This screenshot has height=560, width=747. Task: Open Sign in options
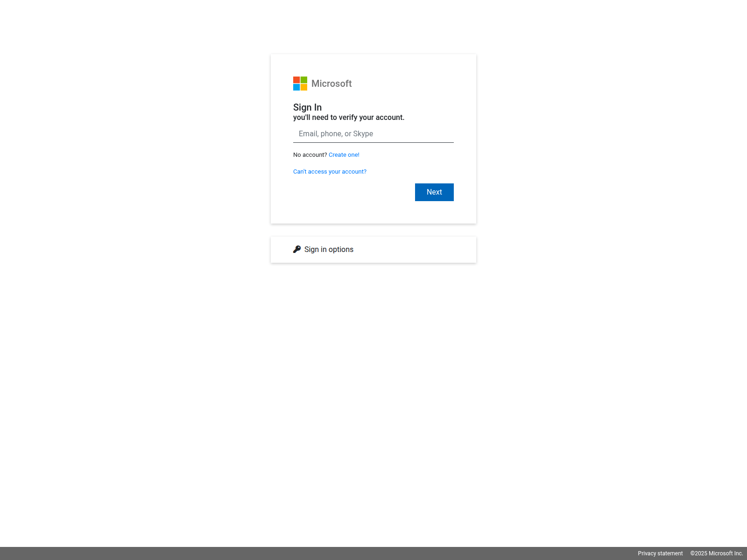[373, 250]
